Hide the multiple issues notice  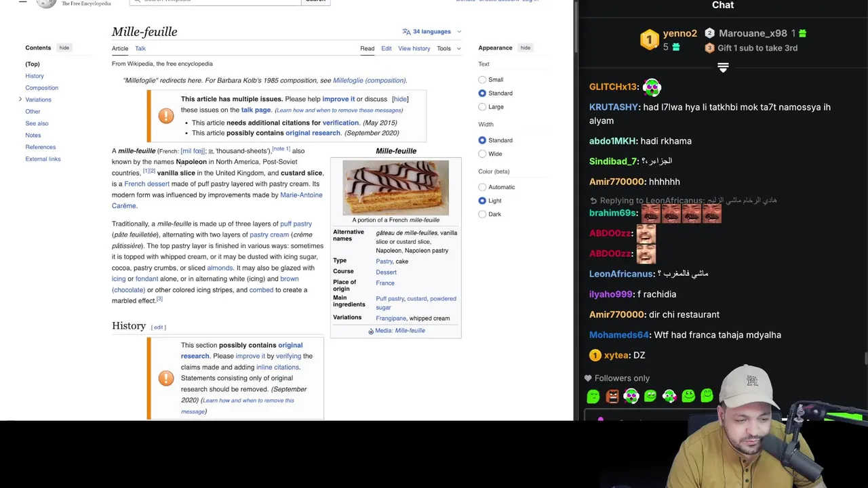tap(400, 99)
